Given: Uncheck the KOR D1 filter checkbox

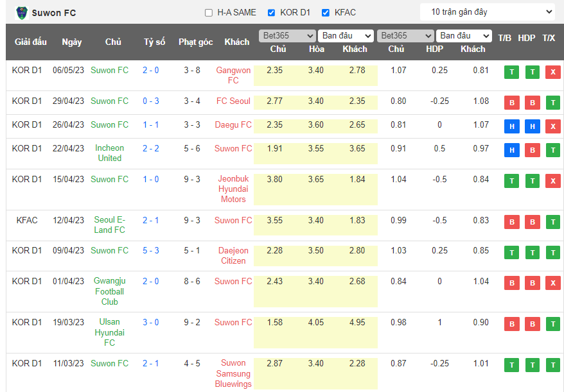Looking at the screenshot, I should pyautogui.click(x=272, y=13).
